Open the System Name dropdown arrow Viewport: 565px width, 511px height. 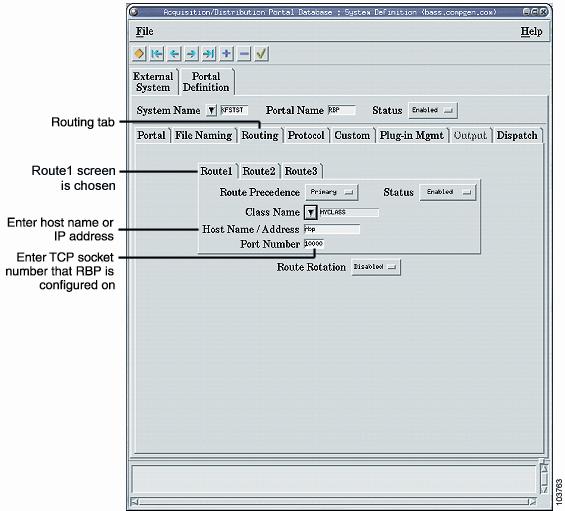[212, 110]
